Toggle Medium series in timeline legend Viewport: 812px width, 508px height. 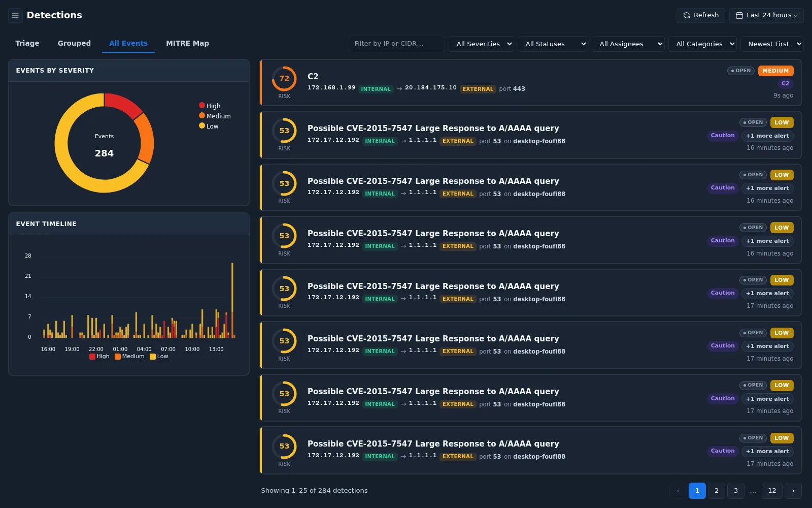click(x=129, y=357)
